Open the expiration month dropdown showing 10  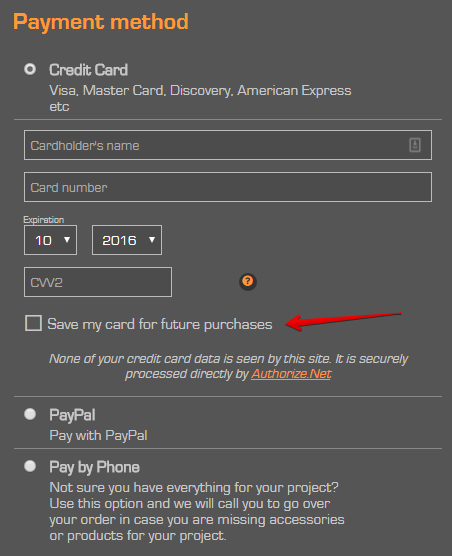(50, 240)
